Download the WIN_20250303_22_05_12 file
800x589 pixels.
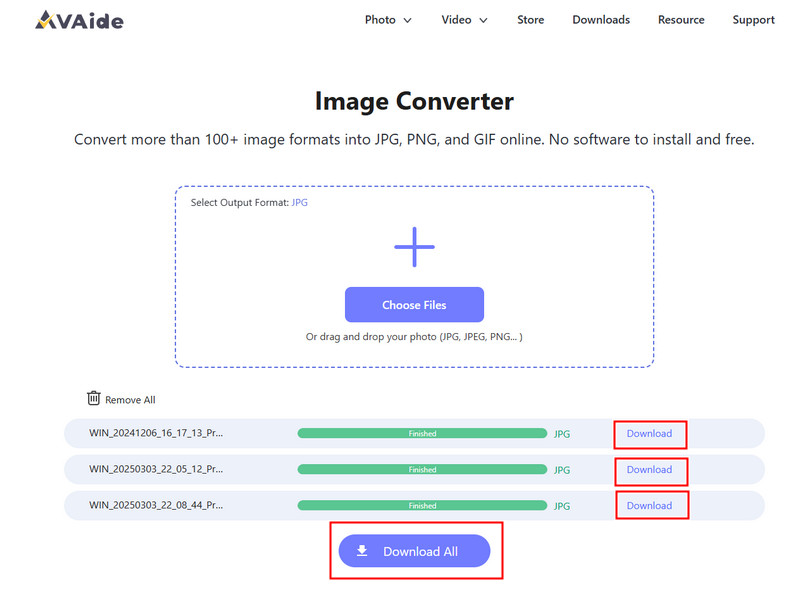pos(649,470)
